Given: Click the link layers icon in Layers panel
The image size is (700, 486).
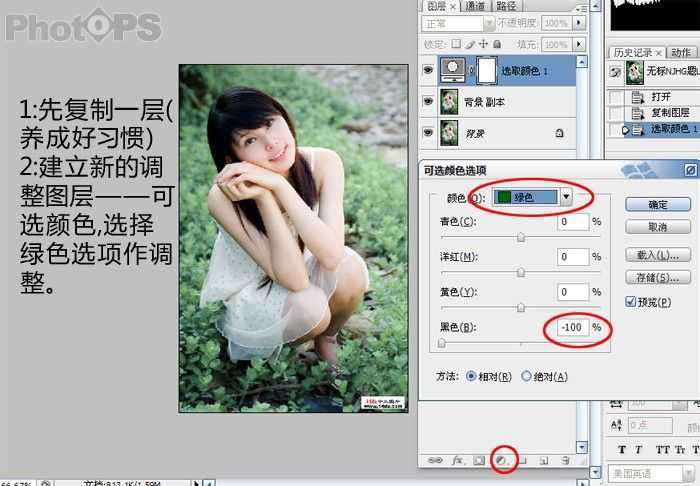Looking at the screenshot, I should pos(435,460).
